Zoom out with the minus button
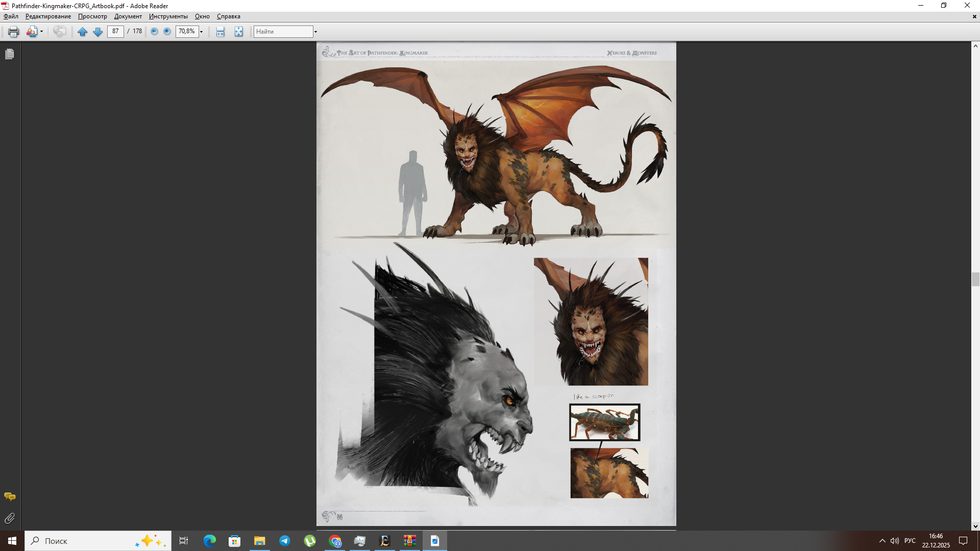Screen dimensions: 980x551 tap(154, 32)
